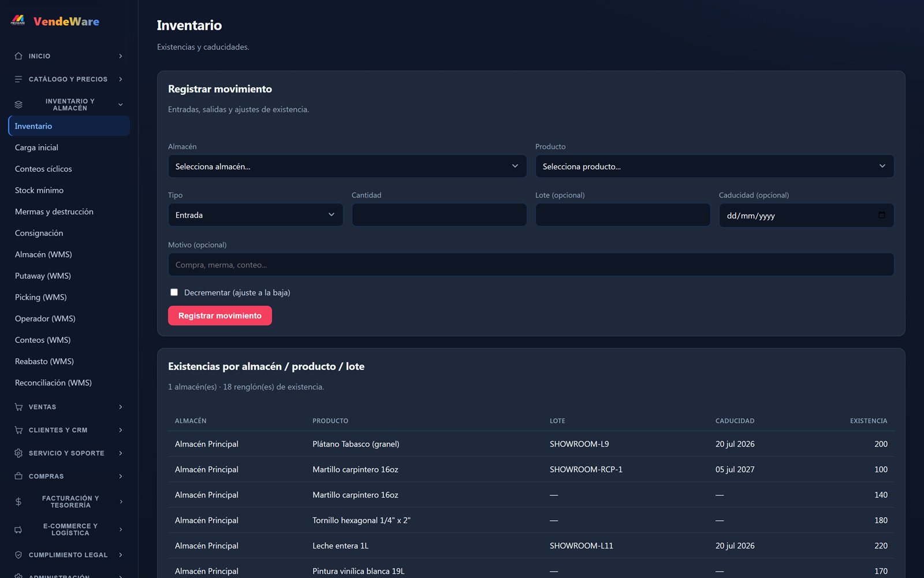The height and width of the screenshot is (578, 924).
Task: Click existence value 140
Action: pyautogui.click(x=881, y=495)
